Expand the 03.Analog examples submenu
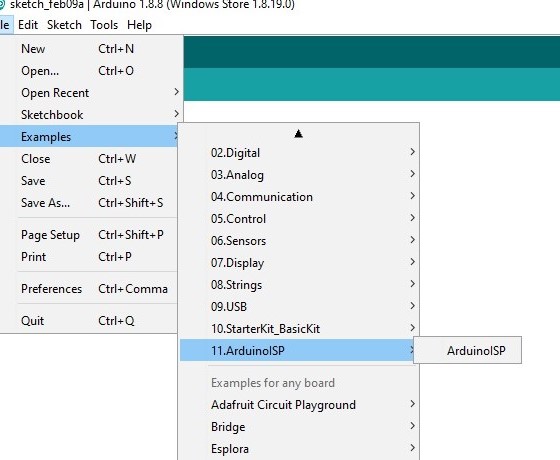 tap(299, 175)
